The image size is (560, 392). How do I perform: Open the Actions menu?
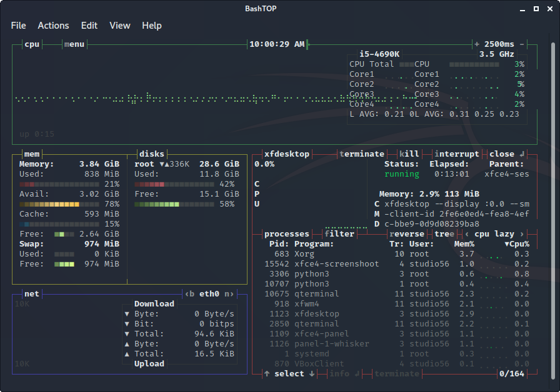point(53,26)
